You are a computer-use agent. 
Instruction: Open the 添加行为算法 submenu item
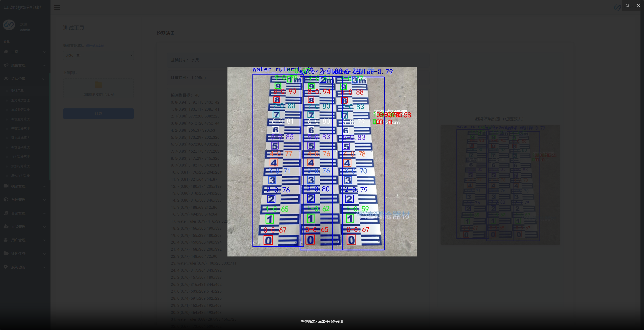coord(20,166)
